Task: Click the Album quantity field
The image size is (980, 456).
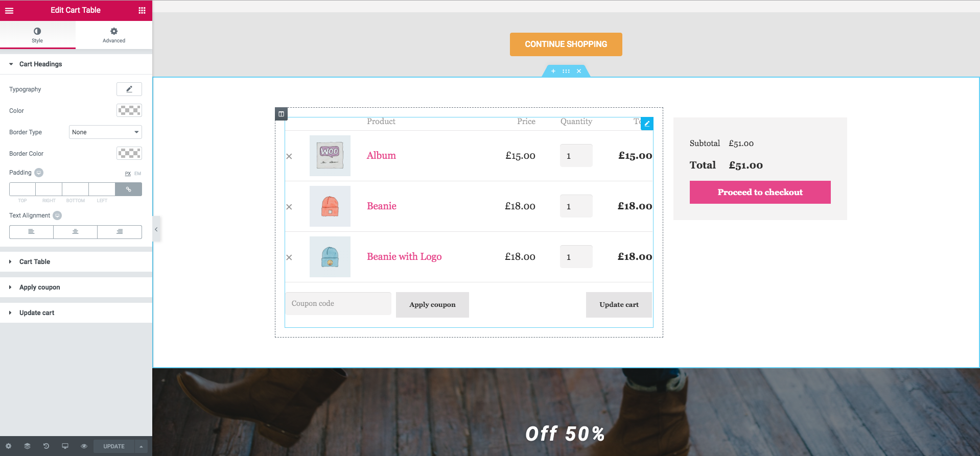Action: (x=576, y=156)
